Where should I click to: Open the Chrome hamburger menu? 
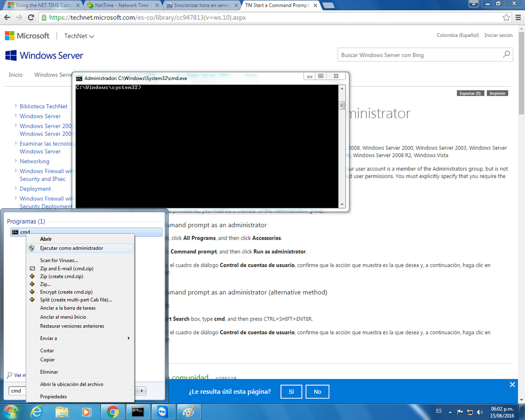click(x=518, y=17)
